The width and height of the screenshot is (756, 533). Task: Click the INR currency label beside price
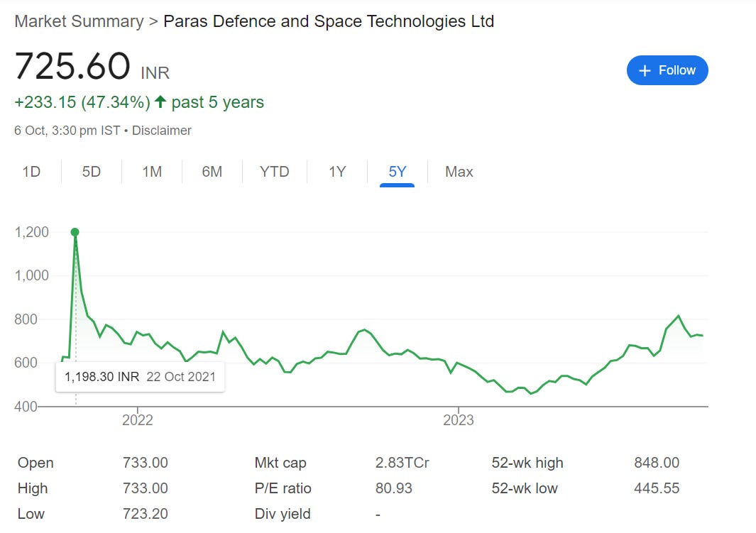(x=155, y=73)
